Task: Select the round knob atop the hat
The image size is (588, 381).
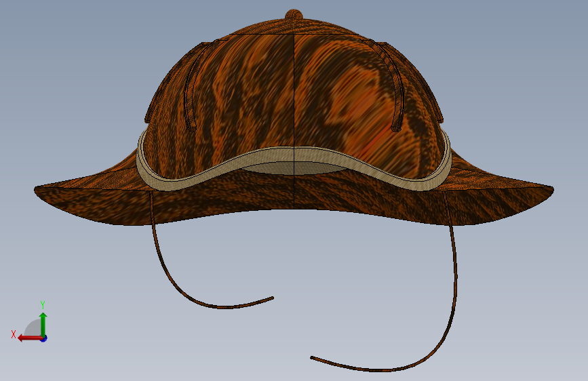Action: (294, 15)
